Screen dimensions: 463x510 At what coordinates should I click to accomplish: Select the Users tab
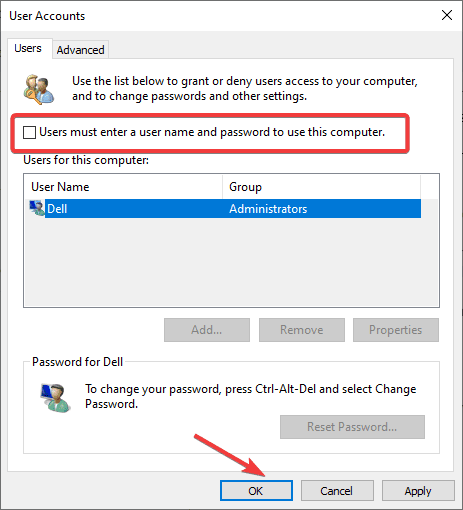click(28, 48)
